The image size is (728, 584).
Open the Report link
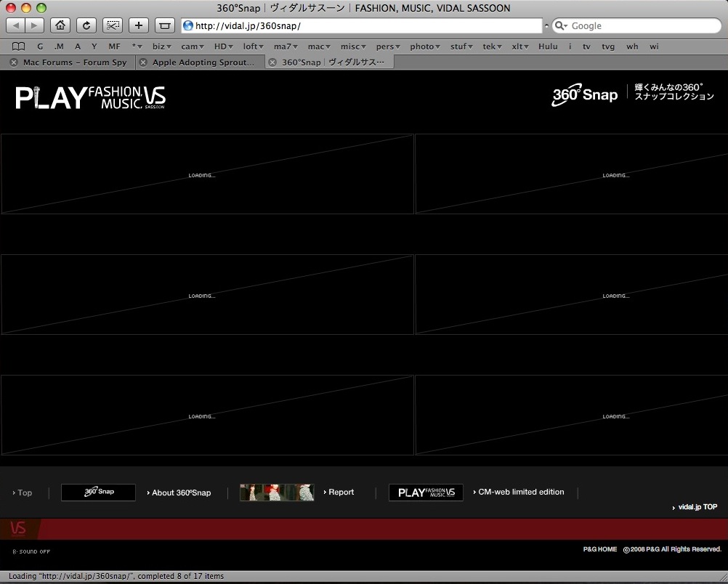pyautogui.click(x=339, y=492)
